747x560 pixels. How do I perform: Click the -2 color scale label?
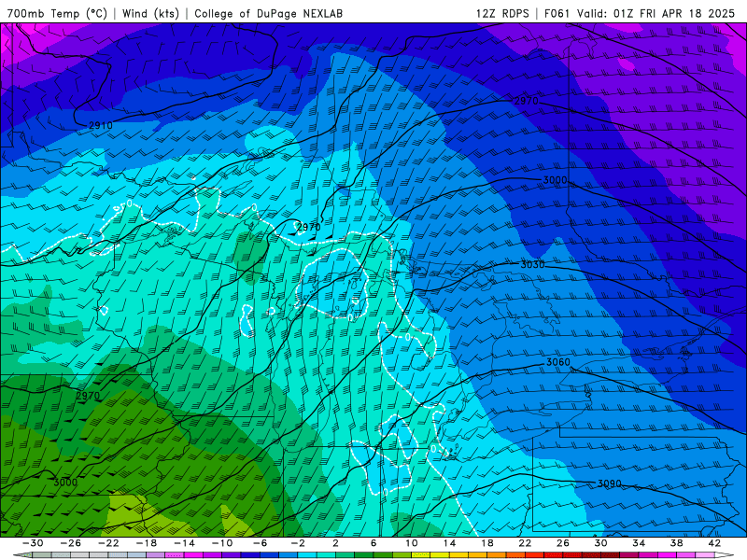(x=298, y=543)
